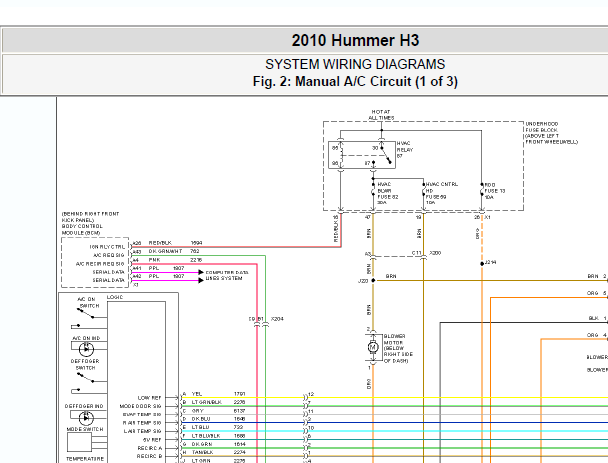The width and height of the screenshot is (608, 463).
Task: Click the HVAC RELAY label
Action: point(405,149)
